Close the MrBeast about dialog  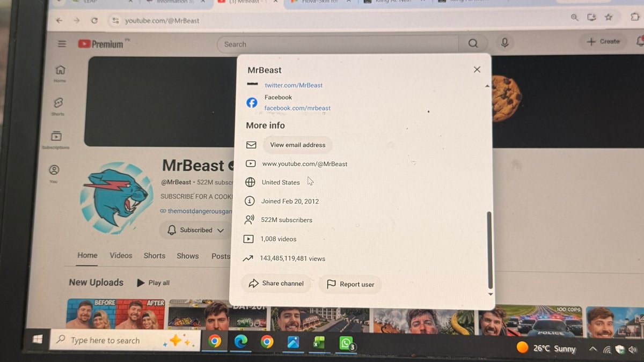[x=477, y=69]
